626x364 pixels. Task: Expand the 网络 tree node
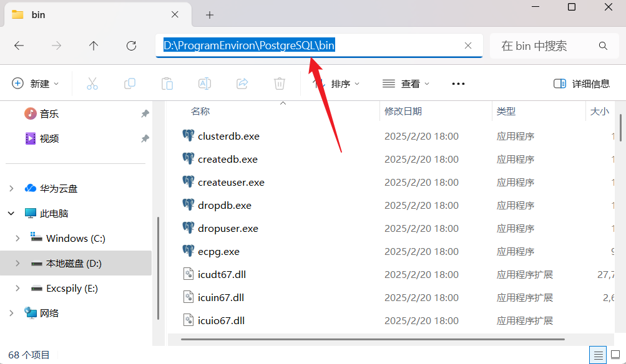tap(11, 313)
